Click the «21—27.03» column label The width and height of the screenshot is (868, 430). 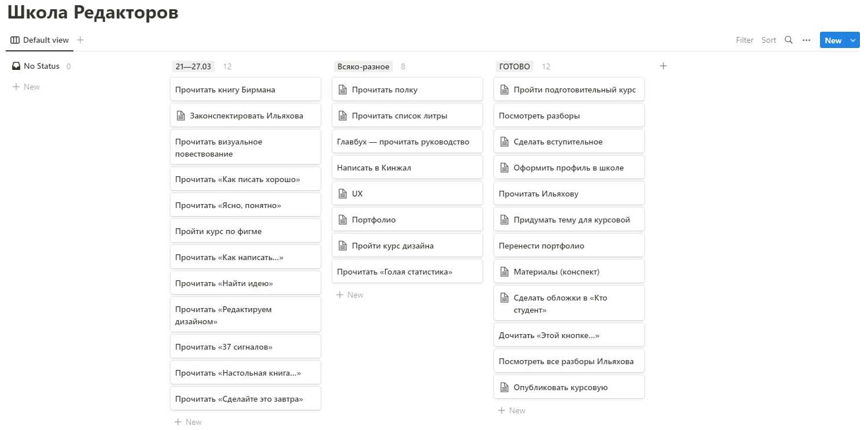pos(193,66)
